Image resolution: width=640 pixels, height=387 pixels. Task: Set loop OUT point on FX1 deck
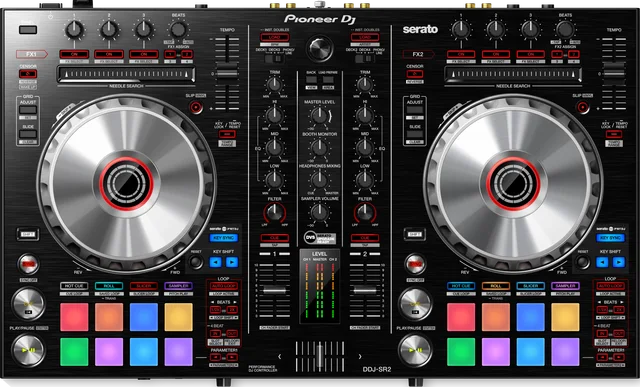tap(232, 334)
